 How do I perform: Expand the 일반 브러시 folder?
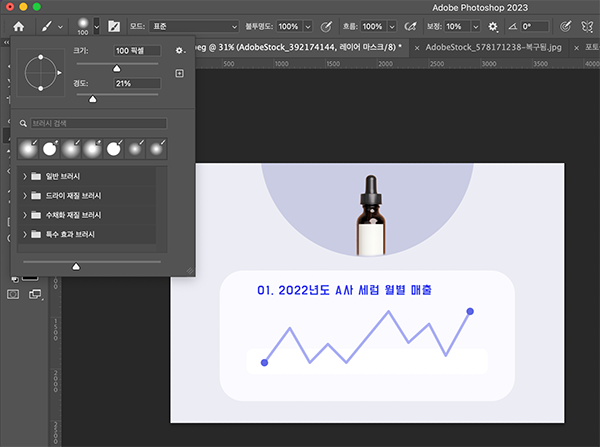pyautogui.click(x=25, y=176)
